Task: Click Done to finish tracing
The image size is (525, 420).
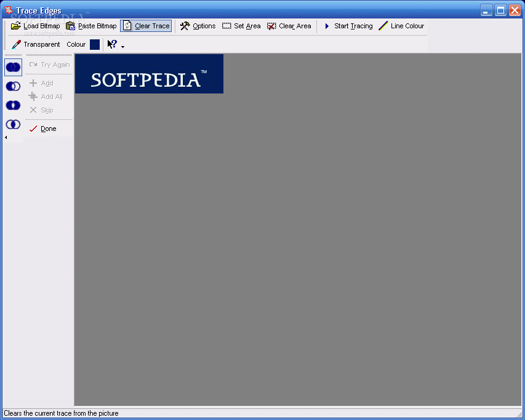Action: point(43,129)
